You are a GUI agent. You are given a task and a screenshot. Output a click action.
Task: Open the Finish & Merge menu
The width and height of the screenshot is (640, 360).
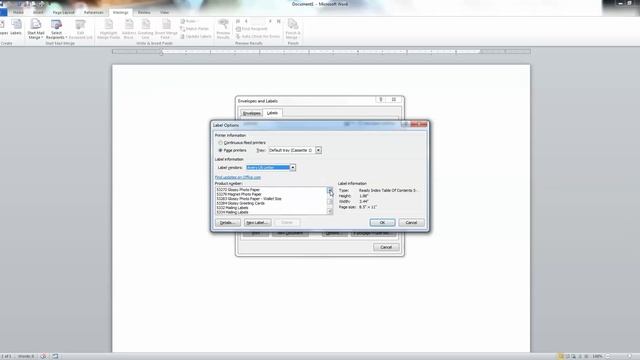[293, 29]
